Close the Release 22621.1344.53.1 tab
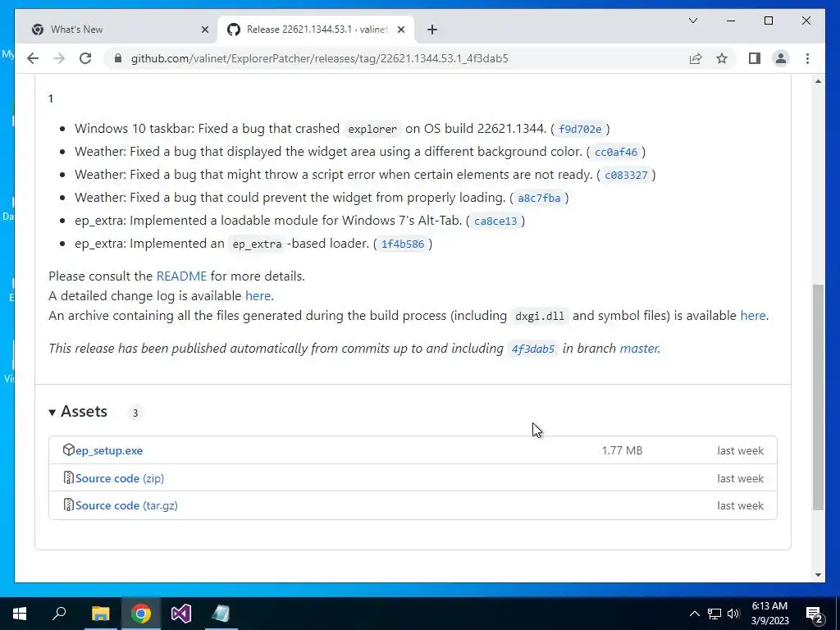This screenshot has width=840, height=630. pos(400,30)
